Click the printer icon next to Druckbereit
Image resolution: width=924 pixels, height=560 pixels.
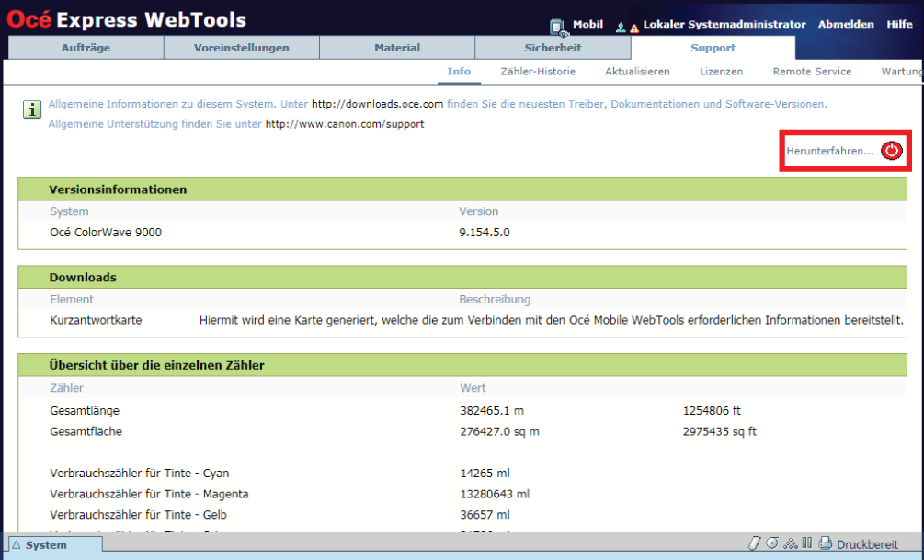826,543
